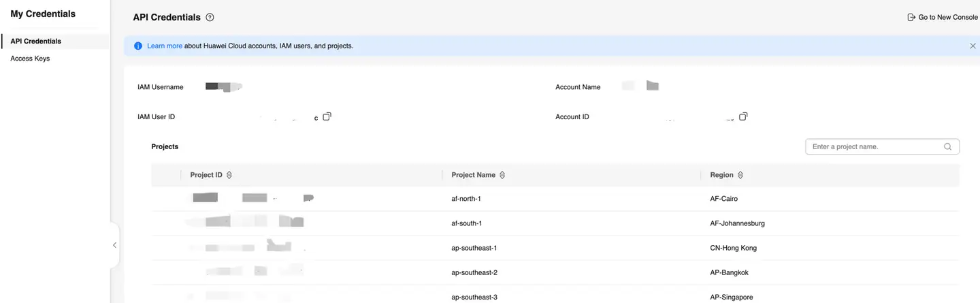Click the ap-southeast-2 project name

[x=474, y=272]
